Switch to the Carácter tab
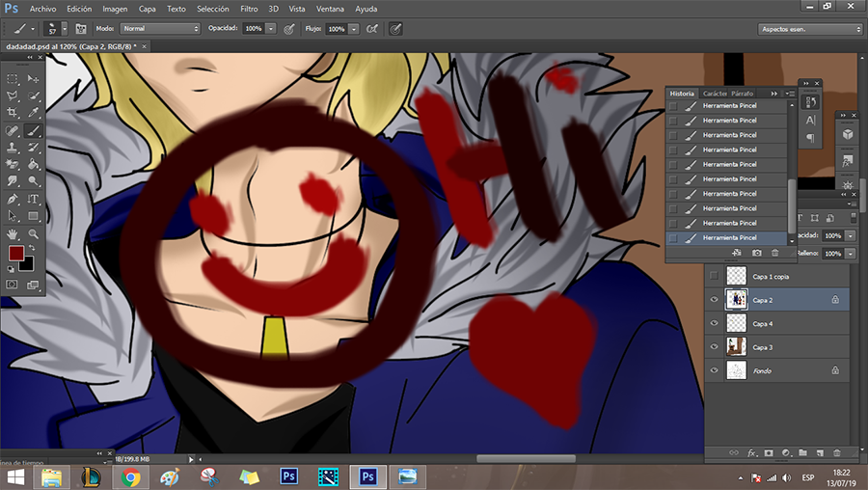 click(715, 94)
